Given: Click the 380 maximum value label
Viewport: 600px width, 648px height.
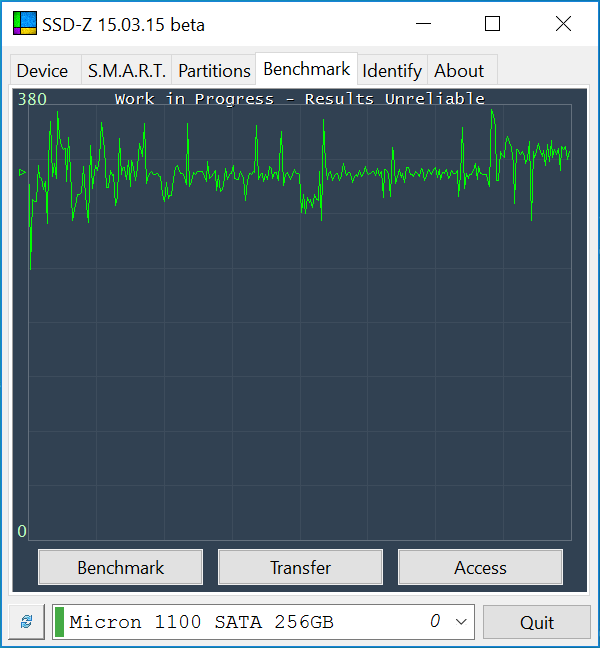Looking at the screenshot, I should [x=32, y=100].
